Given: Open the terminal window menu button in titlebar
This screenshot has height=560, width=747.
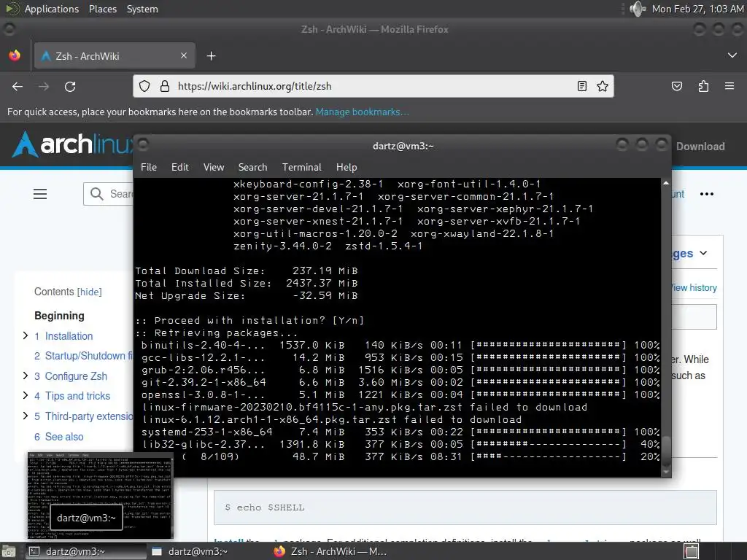Looking at the screenshot, I should (142, 144).
